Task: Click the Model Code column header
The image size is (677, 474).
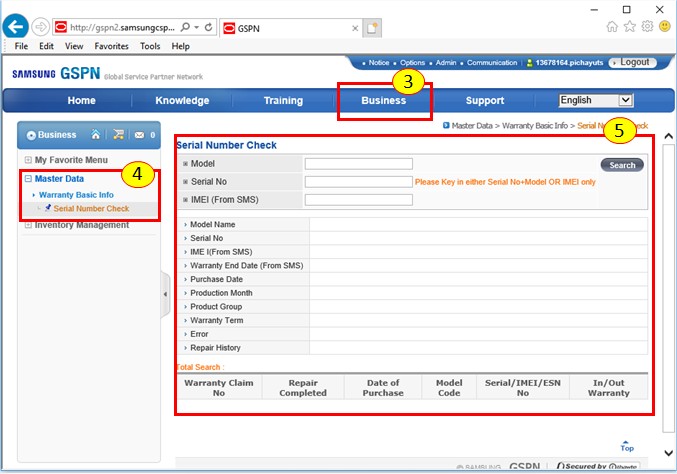Action: 449,388
